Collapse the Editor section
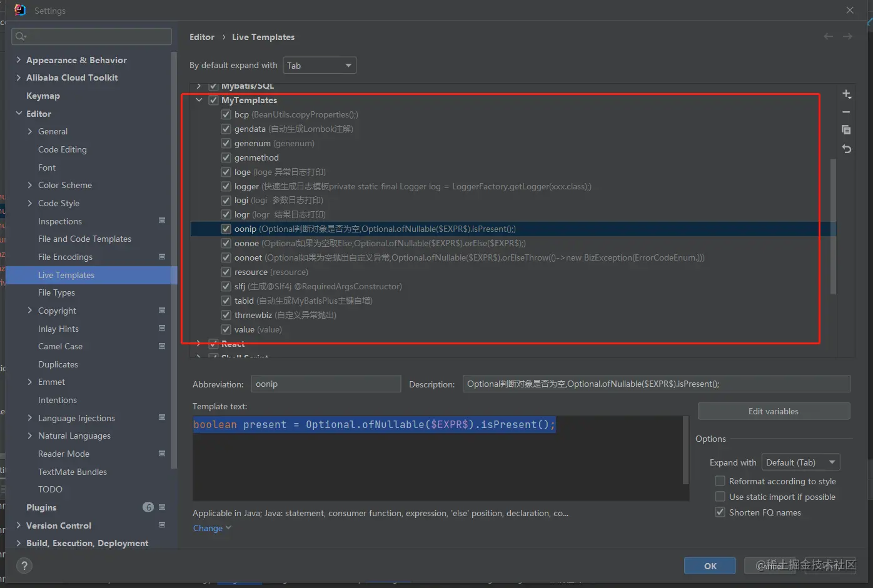Viewport: 873px width, 588px height. [18, 114]
